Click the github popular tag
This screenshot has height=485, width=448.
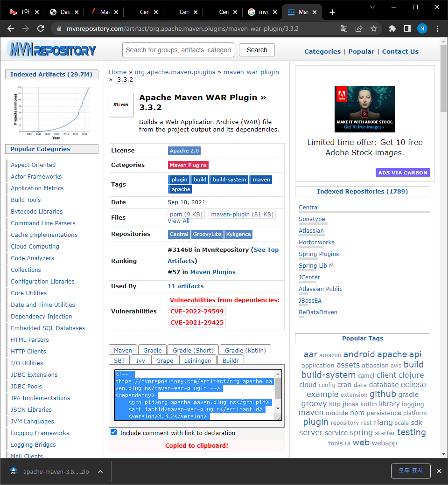[x=383, y=394]
